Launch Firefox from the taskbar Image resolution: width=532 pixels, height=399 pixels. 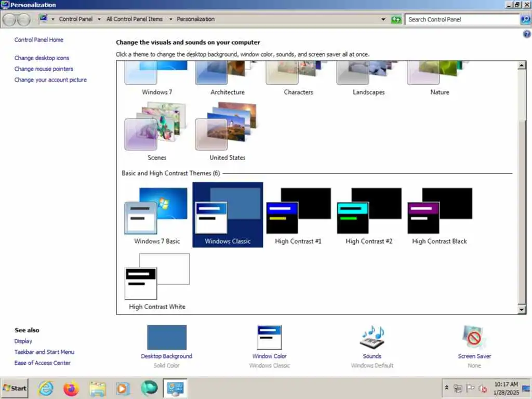pyautogui.click(x=71, y=388)
